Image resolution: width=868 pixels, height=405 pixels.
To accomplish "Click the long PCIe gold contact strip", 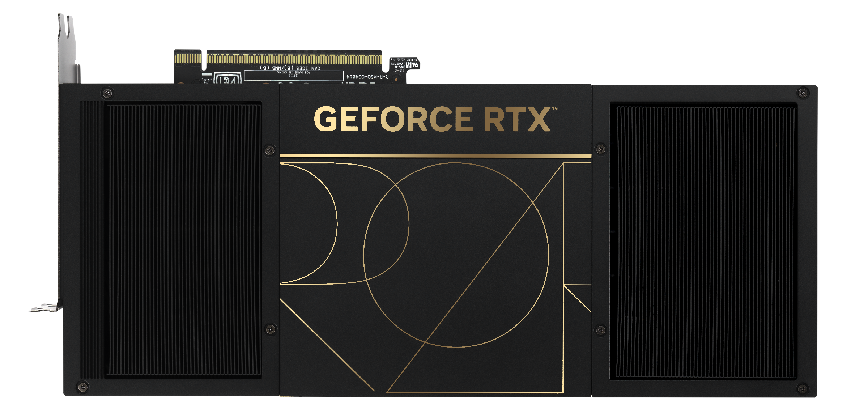I will tap(294, 59).
